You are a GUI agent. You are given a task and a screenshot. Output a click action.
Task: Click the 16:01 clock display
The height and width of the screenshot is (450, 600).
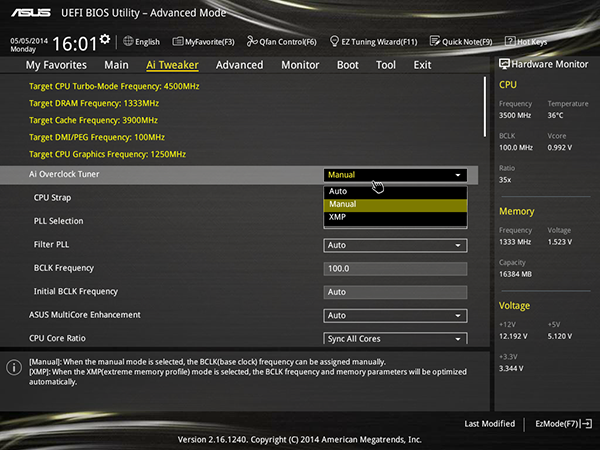pos(75,43)
